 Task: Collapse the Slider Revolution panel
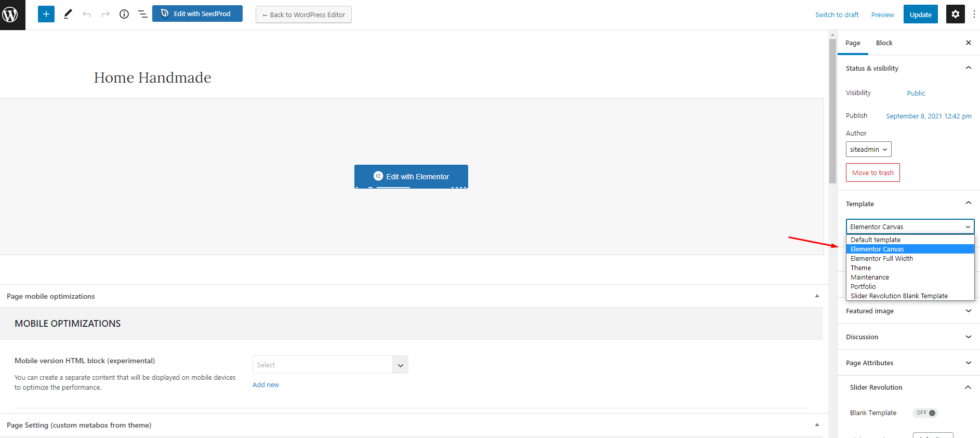(909, 387)
